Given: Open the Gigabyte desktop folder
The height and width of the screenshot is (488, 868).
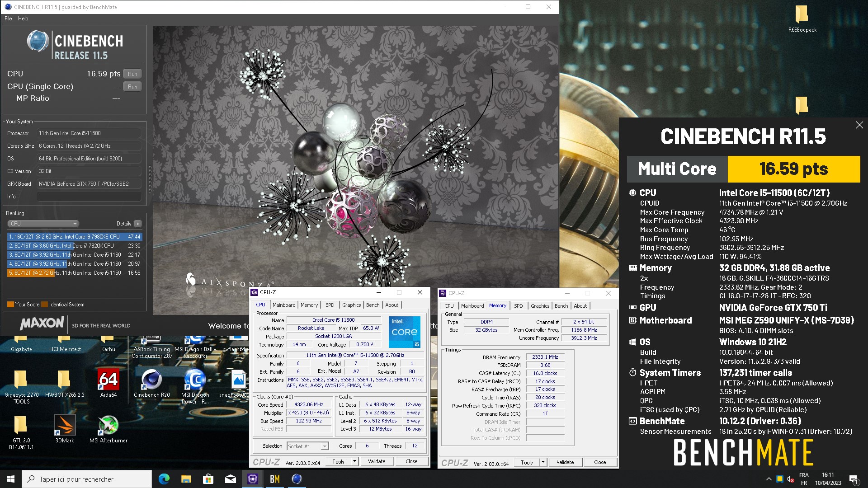Looking at the screenshot, I should tap(21, 344).
